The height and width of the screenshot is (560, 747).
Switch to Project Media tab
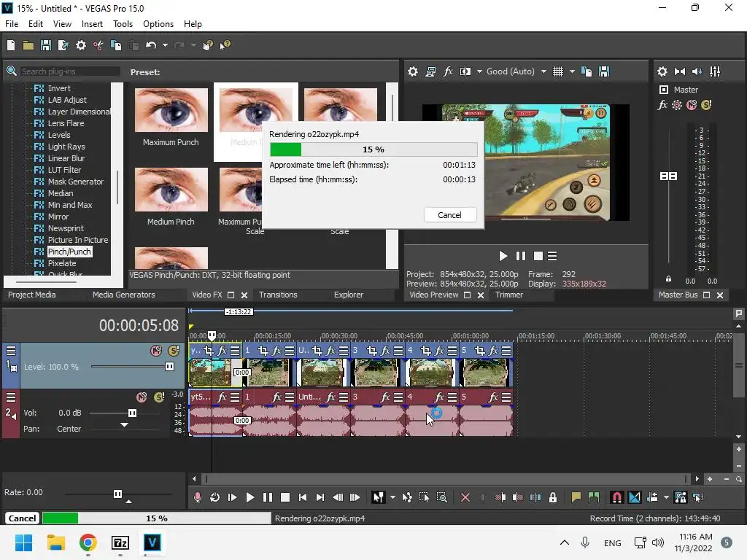32,295
